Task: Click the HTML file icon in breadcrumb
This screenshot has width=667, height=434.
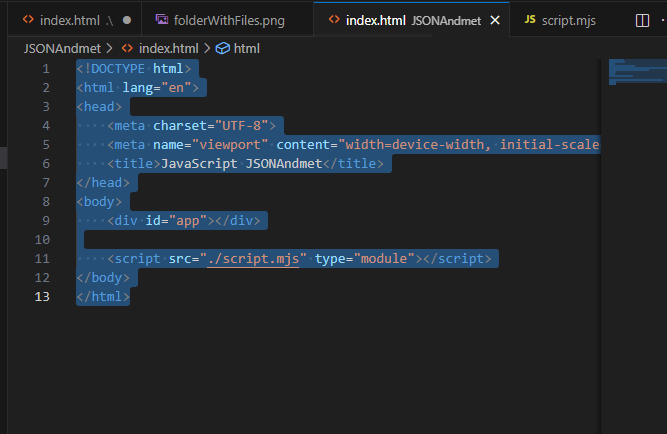Action: pos(127,49)
